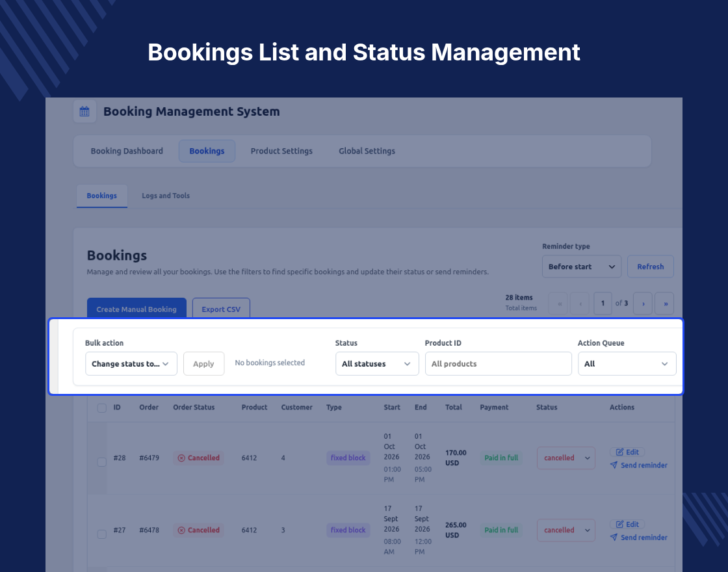Click the 'No bookings selected' text

270,363
